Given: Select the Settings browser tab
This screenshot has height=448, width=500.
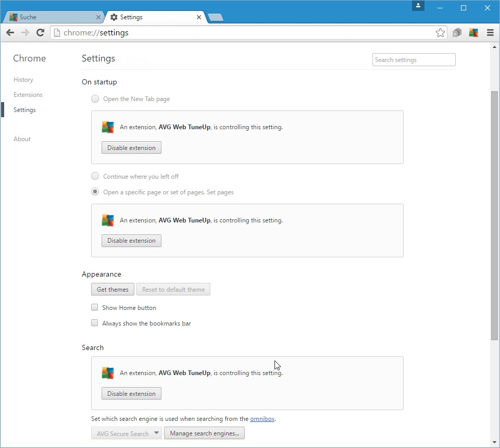Looking at the screenshot, I should (156, 17).
